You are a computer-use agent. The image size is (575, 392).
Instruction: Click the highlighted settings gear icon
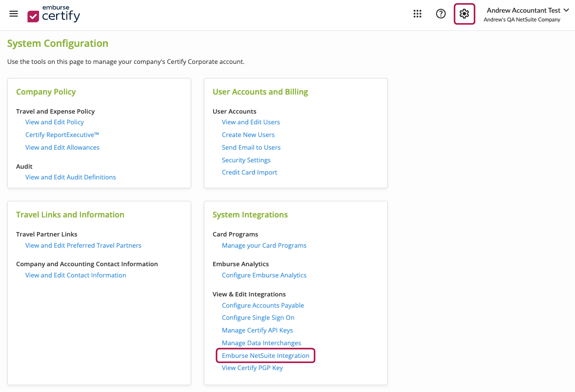(464, 14)
